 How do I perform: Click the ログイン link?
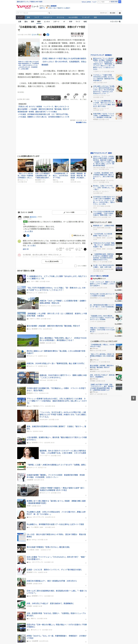coord(42,8)
